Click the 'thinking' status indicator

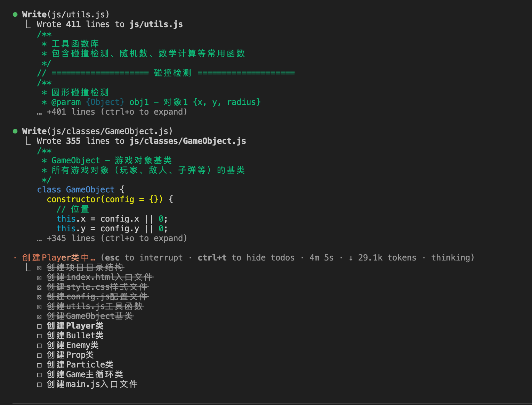451,258
